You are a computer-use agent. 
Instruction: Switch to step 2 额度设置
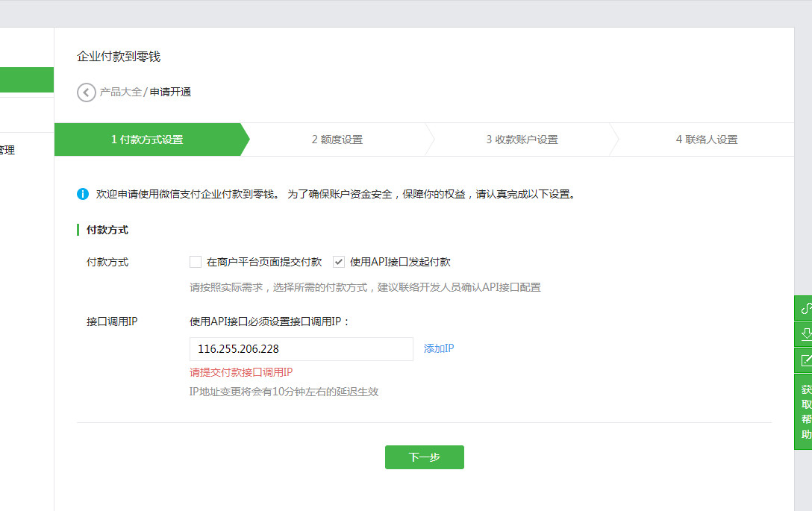(337, 139)
